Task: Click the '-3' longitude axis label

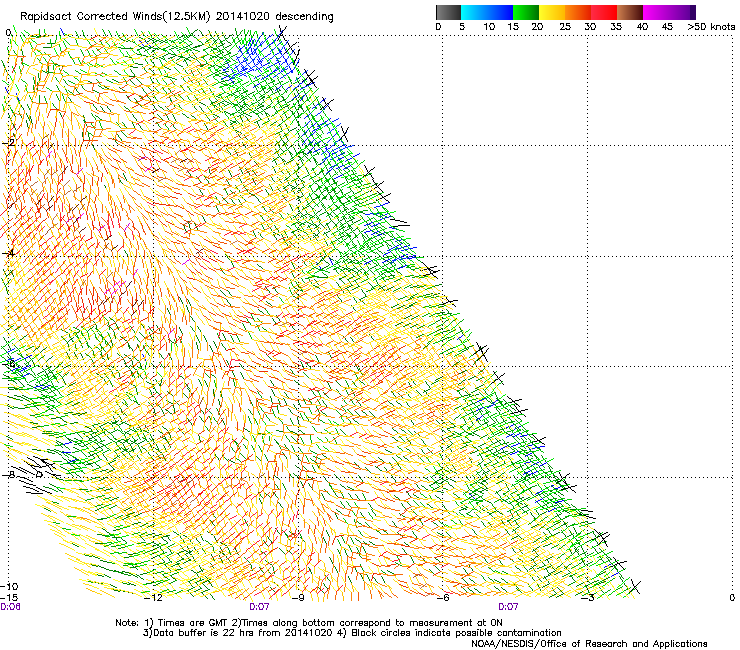Action: pyautogui.click(x=588, y=598)
